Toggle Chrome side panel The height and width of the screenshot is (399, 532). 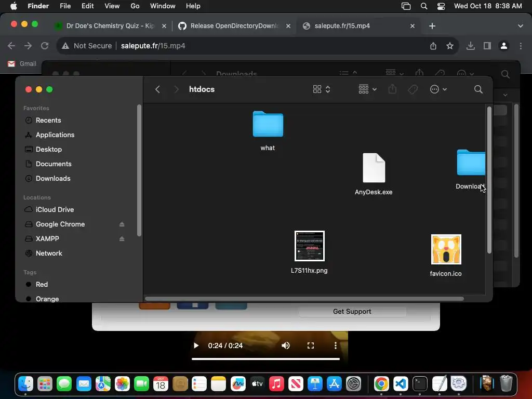(487, 46)
